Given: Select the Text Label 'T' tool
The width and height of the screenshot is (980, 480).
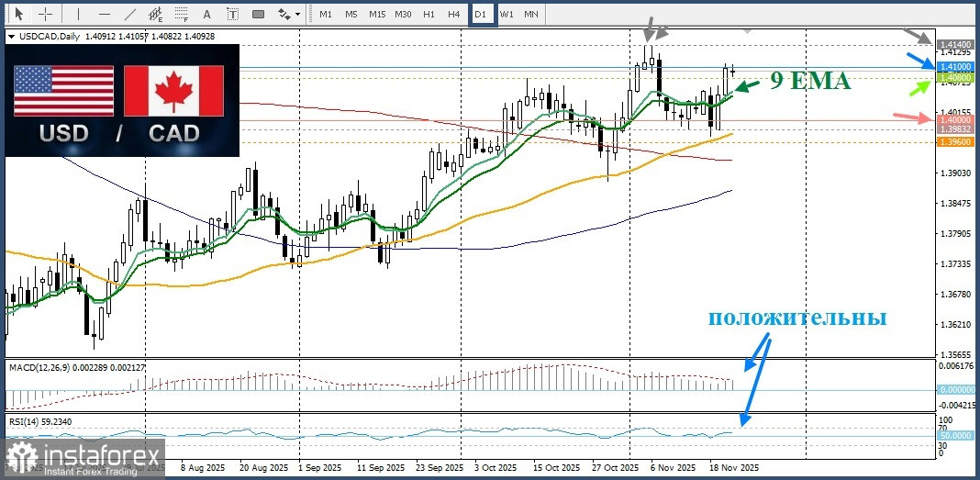Looking at the screenshot, I should (232, 14).
